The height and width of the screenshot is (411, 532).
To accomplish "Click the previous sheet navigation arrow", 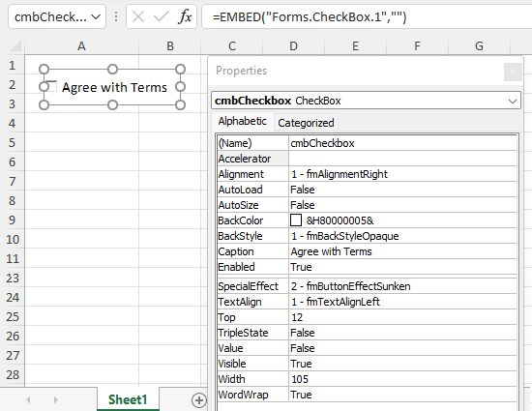I will [28, 400].
